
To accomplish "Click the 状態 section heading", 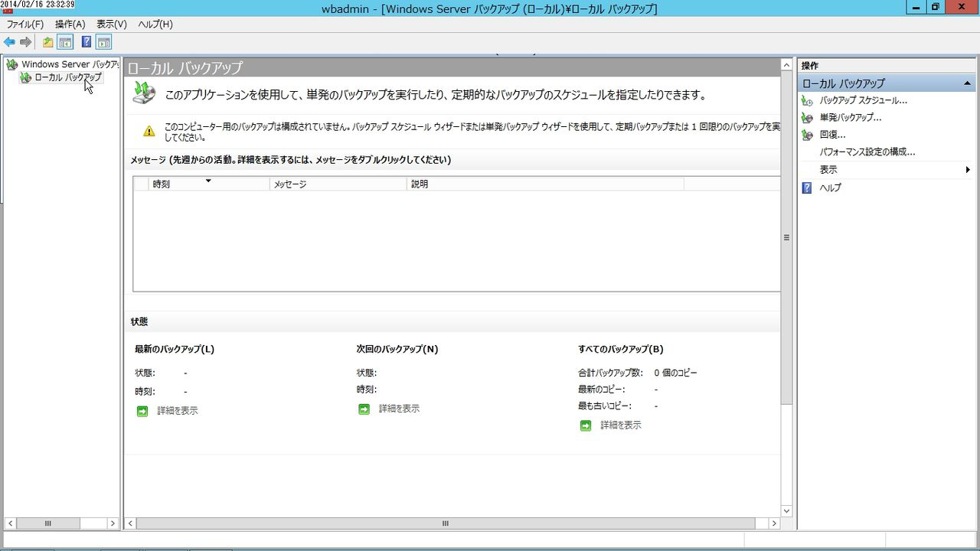I will click(139, 322).
